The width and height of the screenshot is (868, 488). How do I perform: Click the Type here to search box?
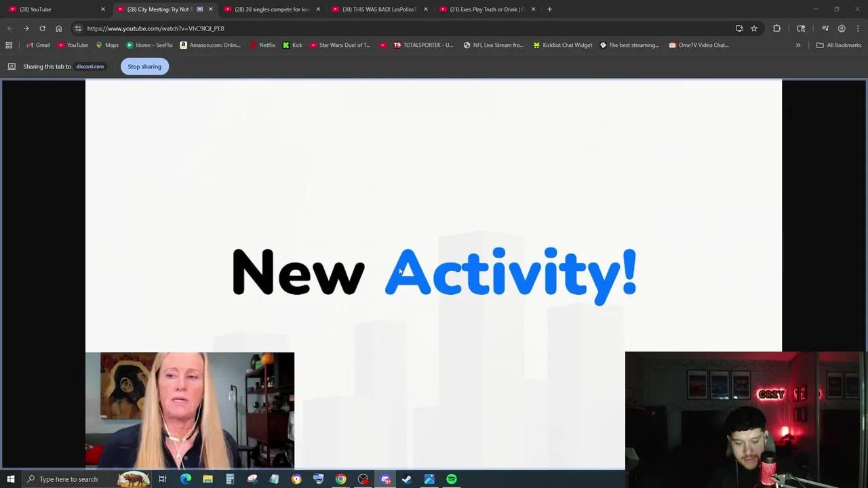pyautogui.click(x=86, y=479)
